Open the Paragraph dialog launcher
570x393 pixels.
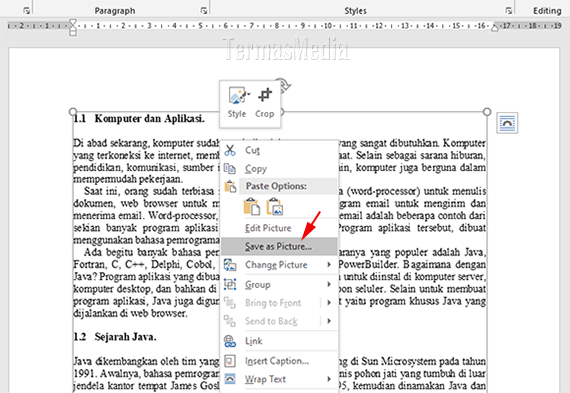pyautogui.click(x=204, y=11)
